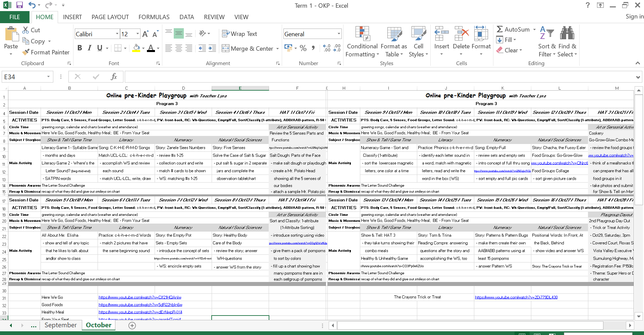Click the Save icon in quick access toolbar

(19, 5)
